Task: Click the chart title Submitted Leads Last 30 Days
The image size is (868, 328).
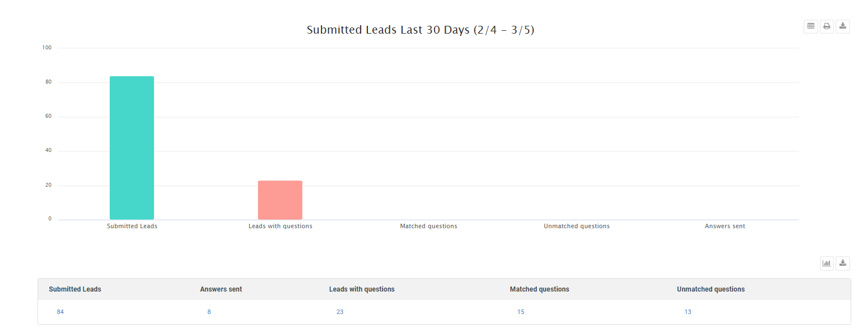Action: (x=421, y=30)
